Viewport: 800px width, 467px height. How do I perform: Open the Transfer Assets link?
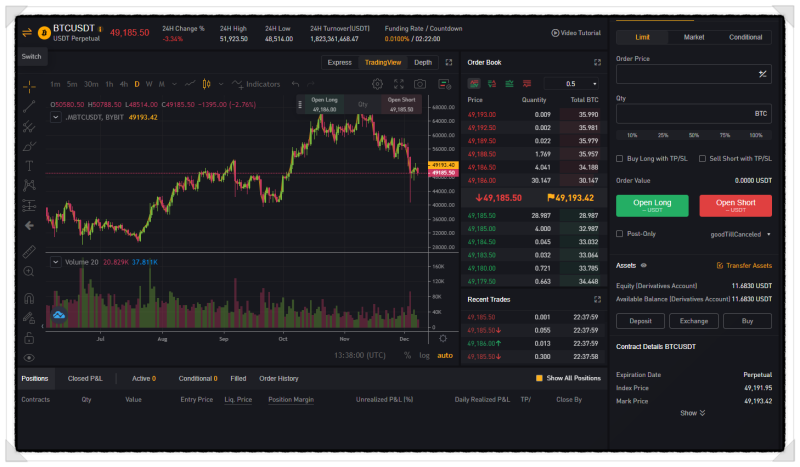(x=744, y=265)
